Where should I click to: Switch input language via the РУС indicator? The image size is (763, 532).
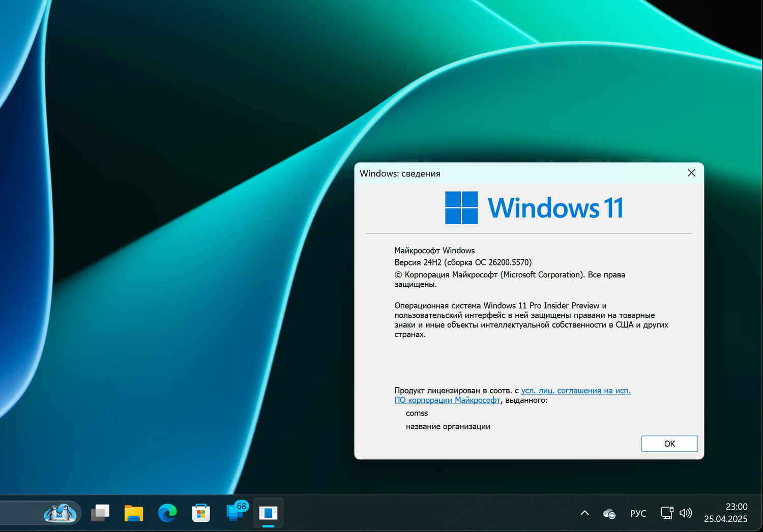638,513
